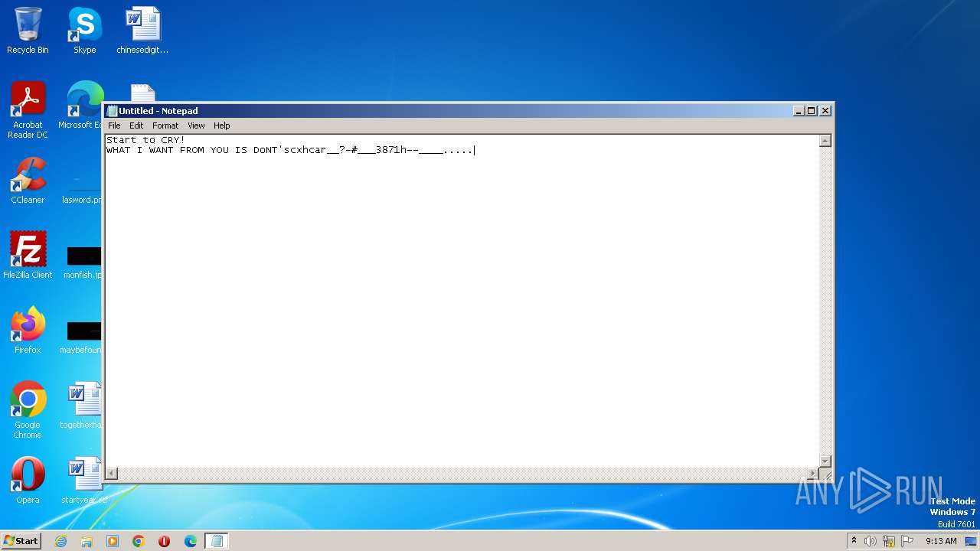Select the Notepad taskbar button
This screenshot has height=551, width=980.
(x=217, y=541)
